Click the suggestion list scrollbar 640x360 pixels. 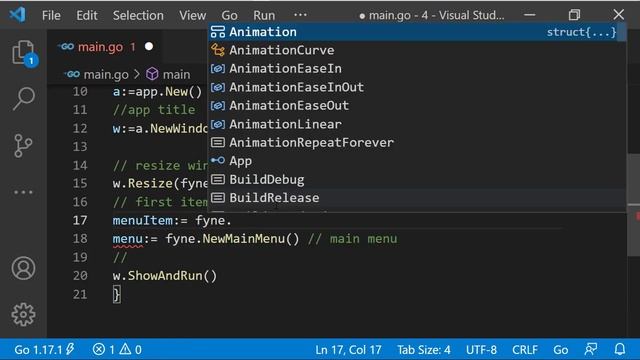(x=622, y=33)
